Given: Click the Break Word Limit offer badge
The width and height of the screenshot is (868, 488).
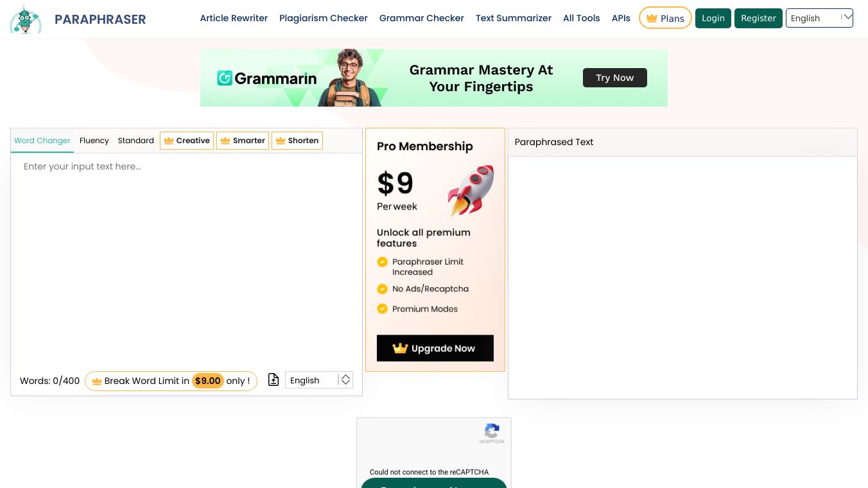Looking at the screenshot, I should [x=171, y=381].
